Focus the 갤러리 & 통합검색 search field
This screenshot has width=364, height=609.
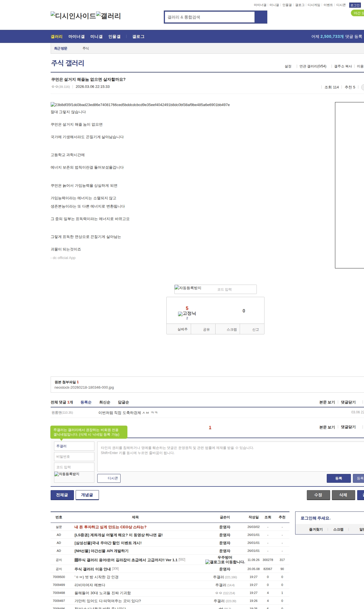click(210, 17)
